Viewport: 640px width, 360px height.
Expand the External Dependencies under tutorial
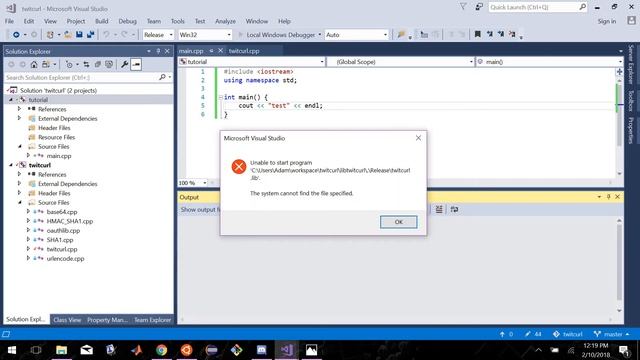tap(19, 118)
